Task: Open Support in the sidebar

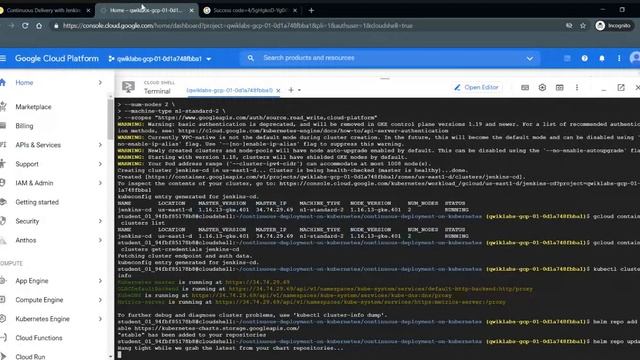Action: (27, 164)
